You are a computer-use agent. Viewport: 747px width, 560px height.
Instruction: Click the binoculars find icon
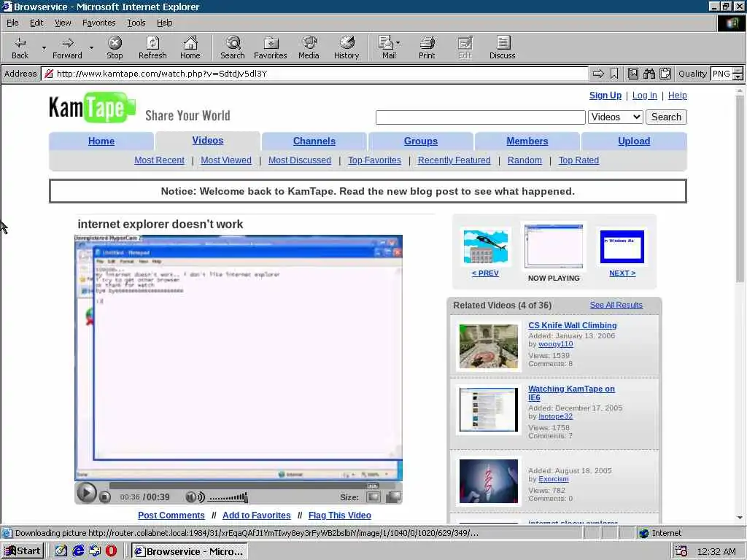pyautogui.click(x=649, y=74)
